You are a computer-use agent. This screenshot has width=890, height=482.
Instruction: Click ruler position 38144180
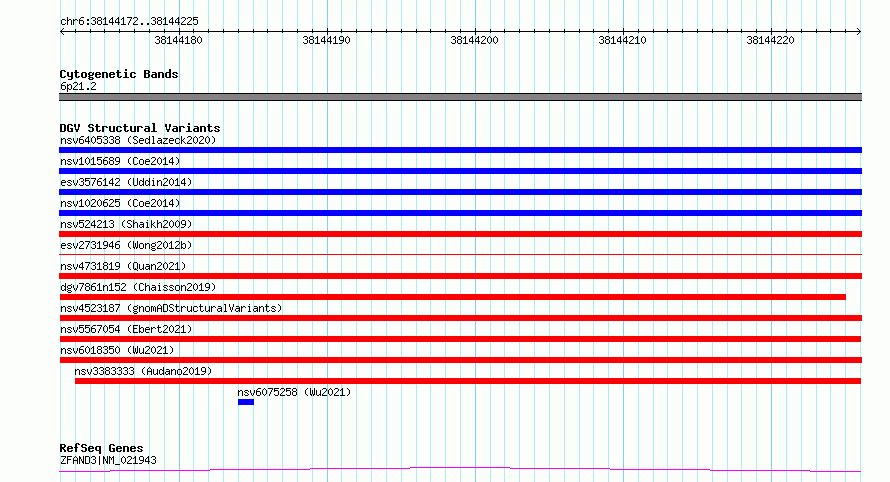178,40
